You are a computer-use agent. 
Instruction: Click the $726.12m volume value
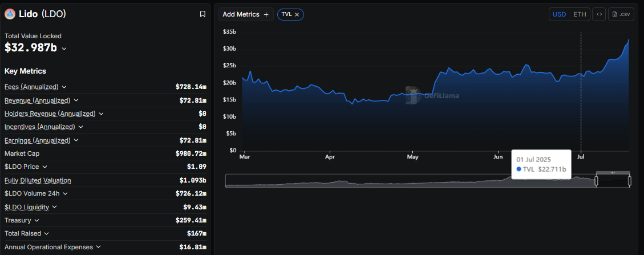191,193
